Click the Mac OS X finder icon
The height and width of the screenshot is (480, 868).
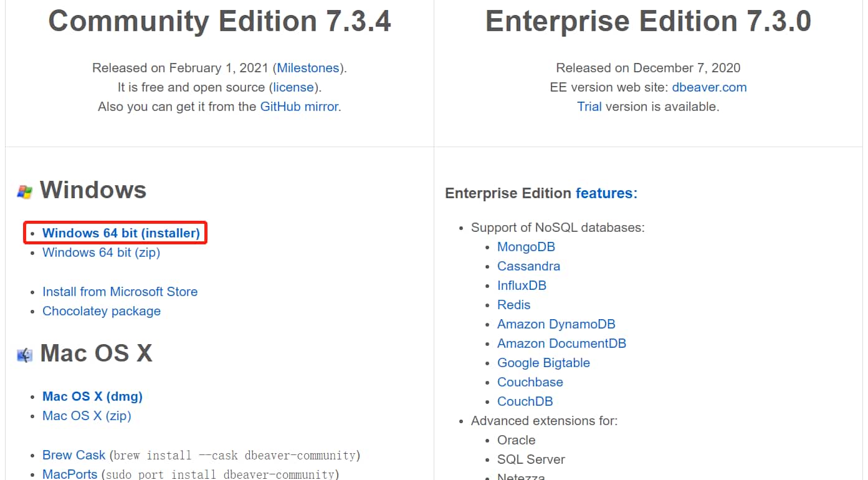click(24, 355)
